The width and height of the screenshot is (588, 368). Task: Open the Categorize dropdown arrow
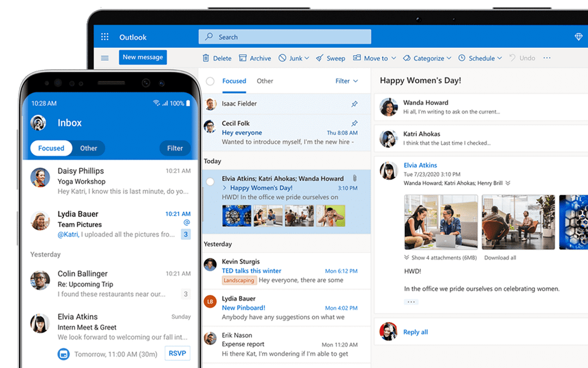click(449, 58)
